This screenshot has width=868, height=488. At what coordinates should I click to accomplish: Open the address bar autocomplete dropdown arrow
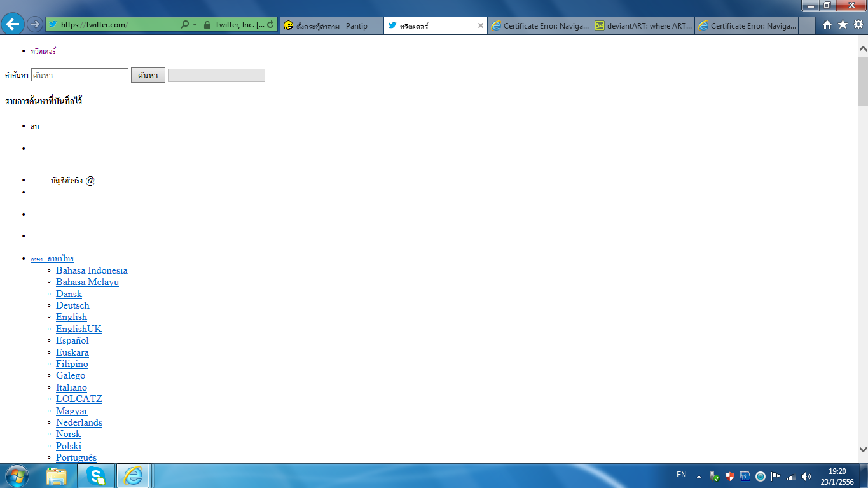pyautogui.click(x=195, y=25)
